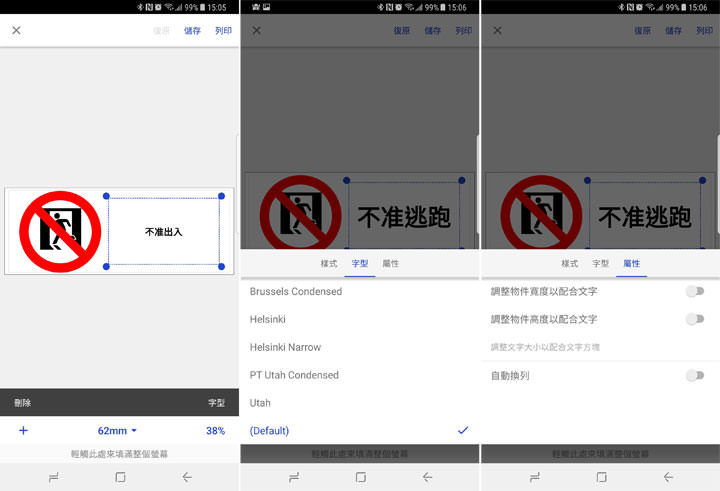Screen dimensions: 720x491
Task: Tap the home icon on the middle screen
Action: pyautogui.click(x=360, y=477)
